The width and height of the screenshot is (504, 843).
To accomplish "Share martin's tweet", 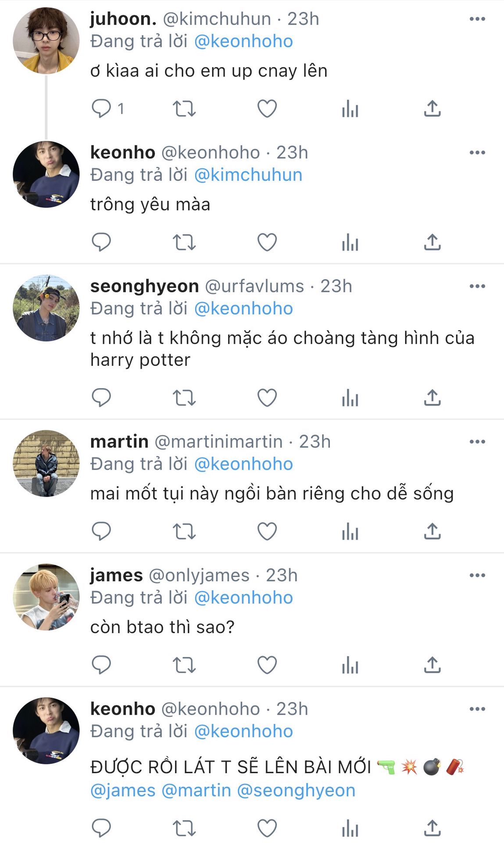I will click(432, 531).
